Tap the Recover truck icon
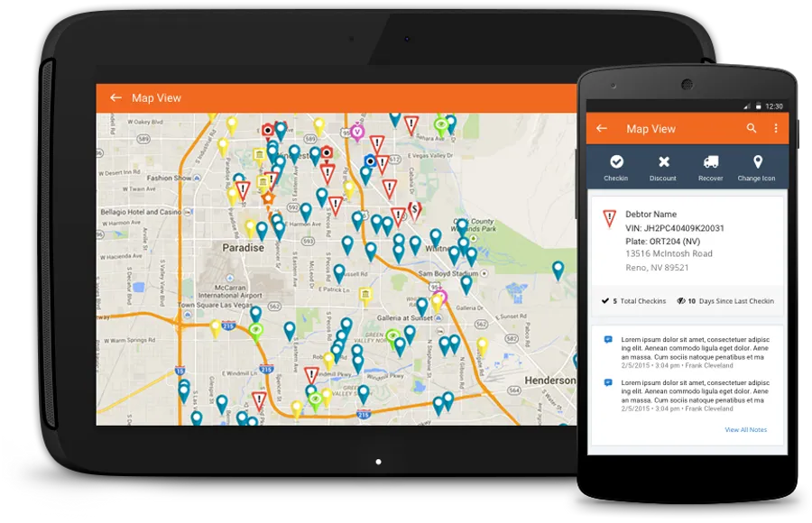The height and width of the screenshot is (523, 812). (x=711, y=162)
